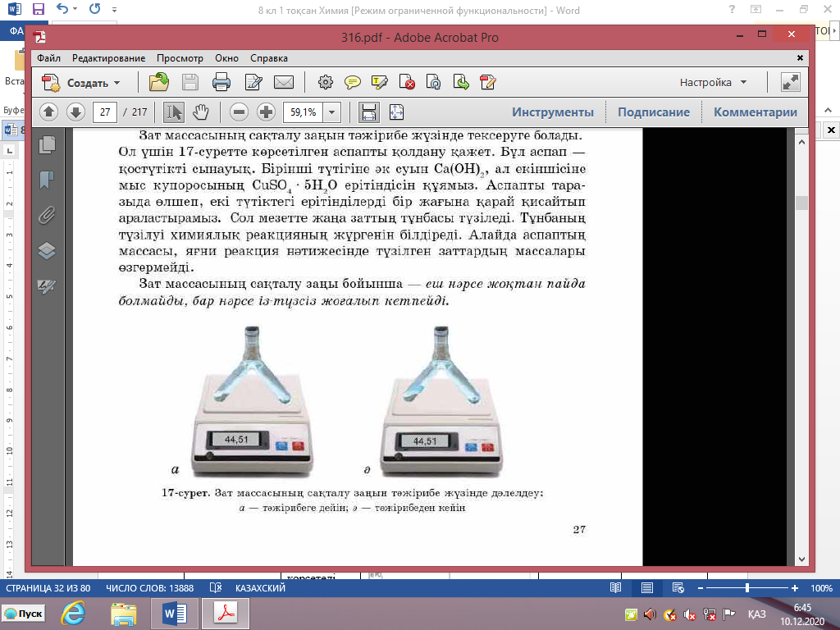The image size is (840, 630).
Task: Click the Print file printer icon
Action: [x=221, y=82]
